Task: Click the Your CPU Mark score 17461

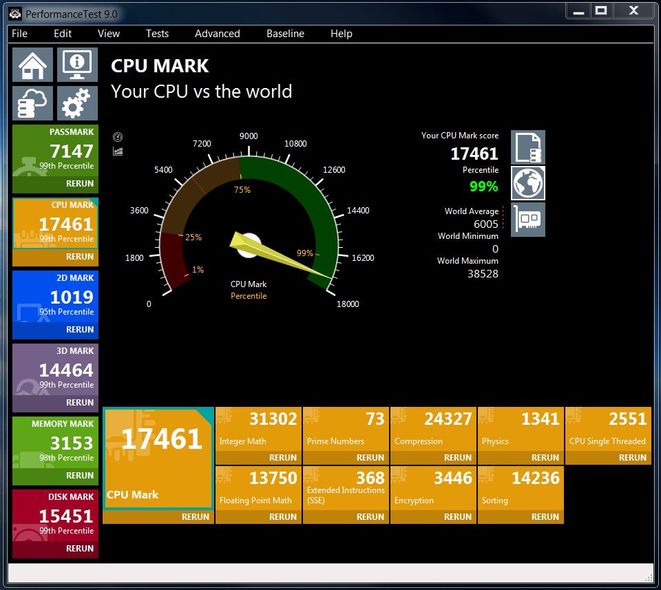Action: click(x=474, y=154)
